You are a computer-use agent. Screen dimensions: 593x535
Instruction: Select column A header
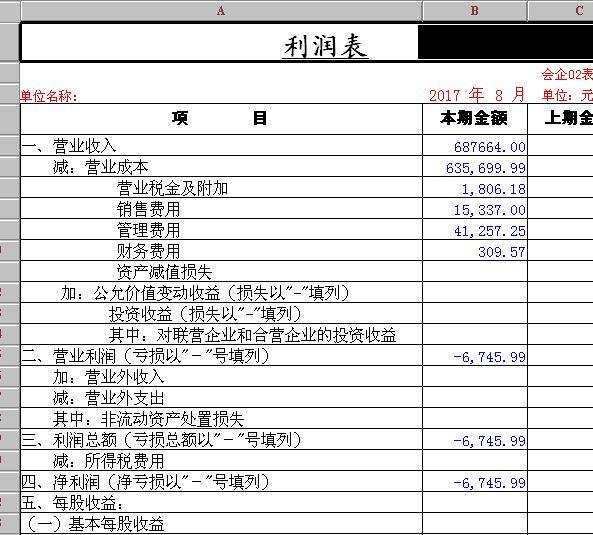click(x=221, y=11)
